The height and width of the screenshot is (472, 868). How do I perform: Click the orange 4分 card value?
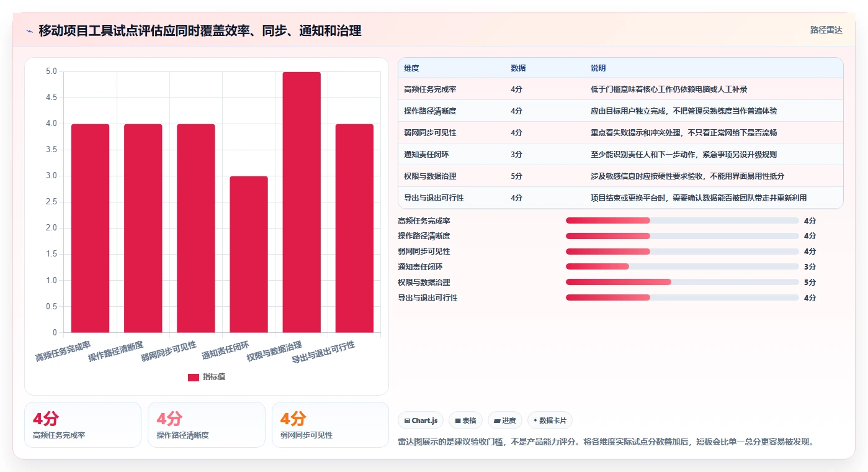pyautogui.click(x=293, y=419)
